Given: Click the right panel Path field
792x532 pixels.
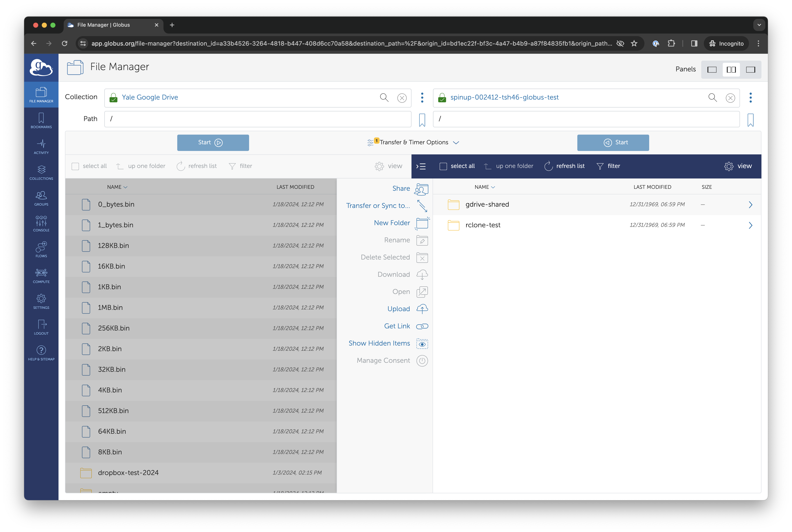Looking at the screenshot, I should (586, 119).
